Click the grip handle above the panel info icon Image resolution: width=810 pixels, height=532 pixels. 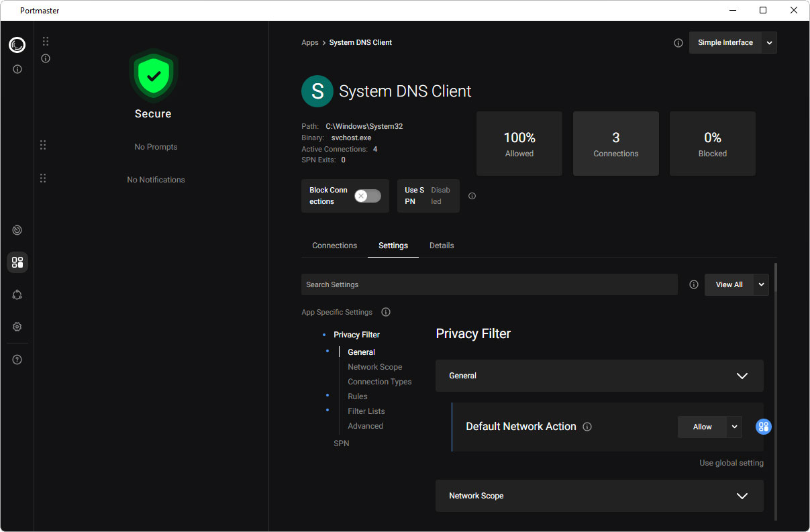pyautogui.click(x=46, y=42)
